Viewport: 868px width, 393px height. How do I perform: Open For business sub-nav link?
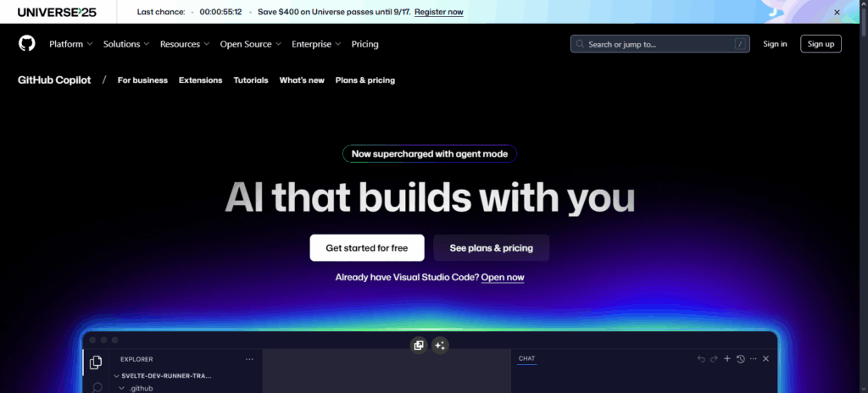coord(142,80)
